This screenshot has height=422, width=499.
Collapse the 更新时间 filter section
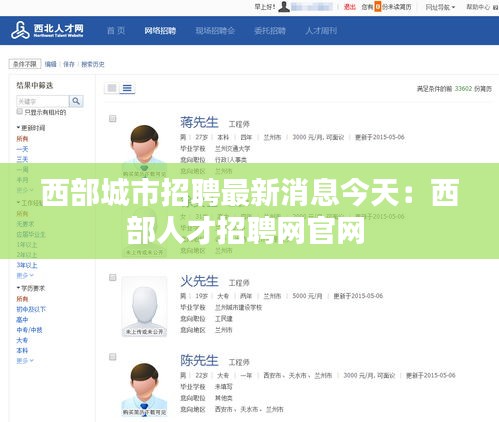tap(31, 128)
